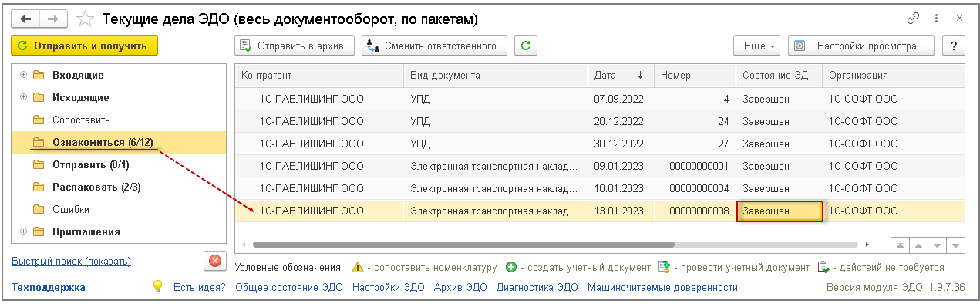Open Архив ЭДО link
This screenshot has height=304, width=980.
click(460, 287)
